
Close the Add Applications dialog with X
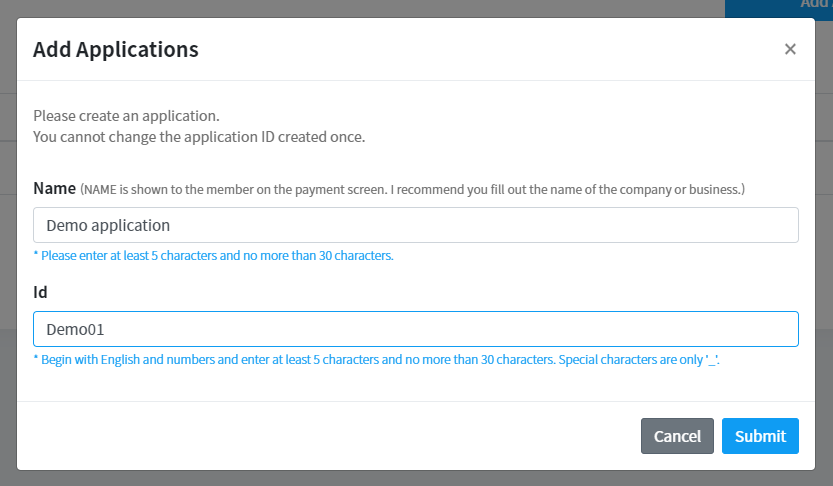pos(790,49)
